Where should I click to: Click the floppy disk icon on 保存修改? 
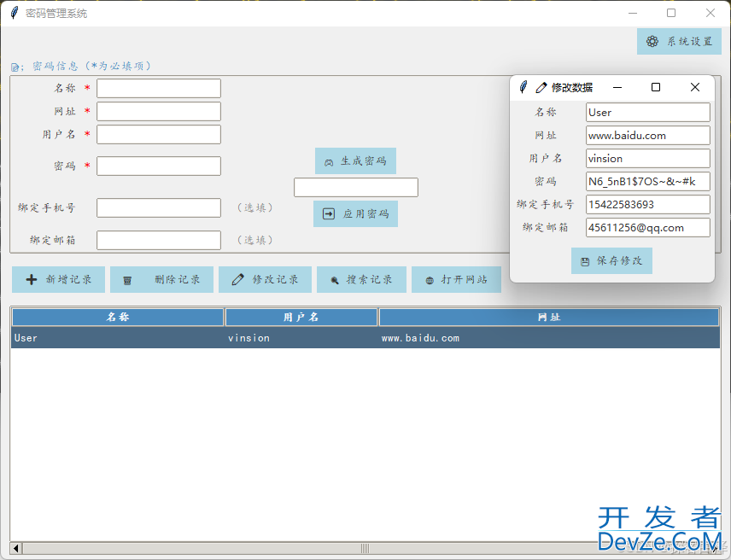(x=585, y=262)
